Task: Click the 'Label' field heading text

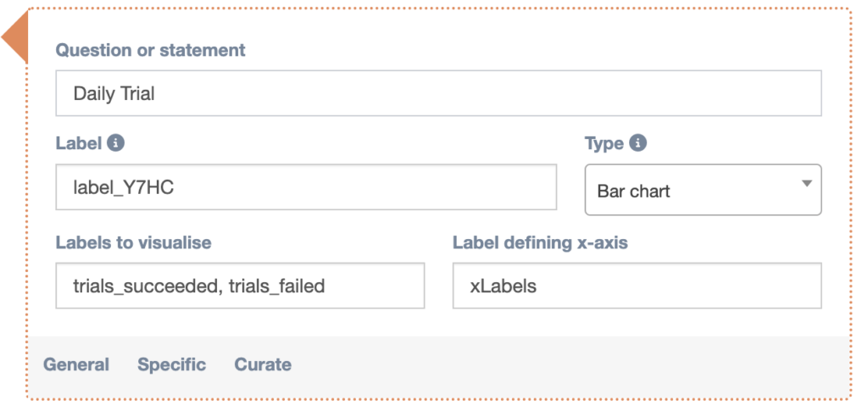Action: coord(78,143)
